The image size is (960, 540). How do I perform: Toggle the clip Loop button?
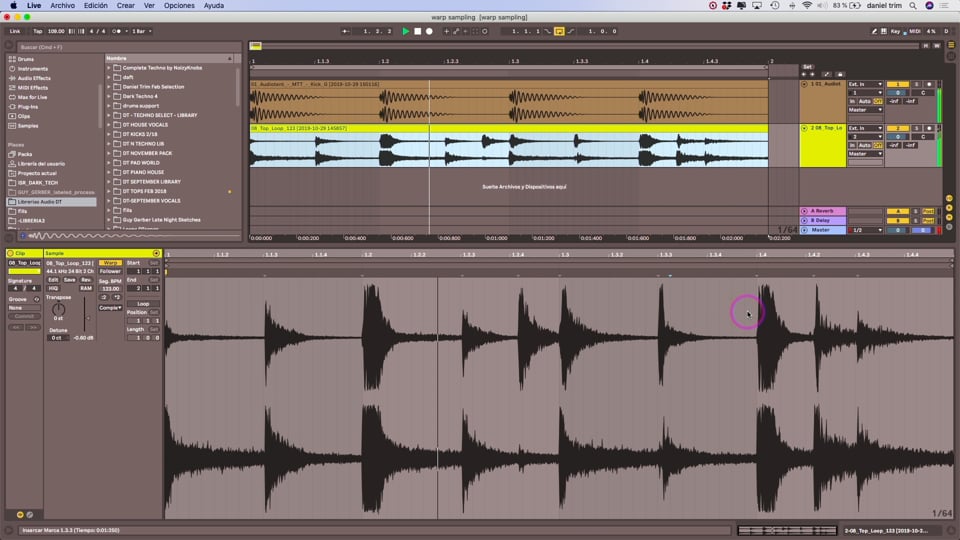point(143,304)
